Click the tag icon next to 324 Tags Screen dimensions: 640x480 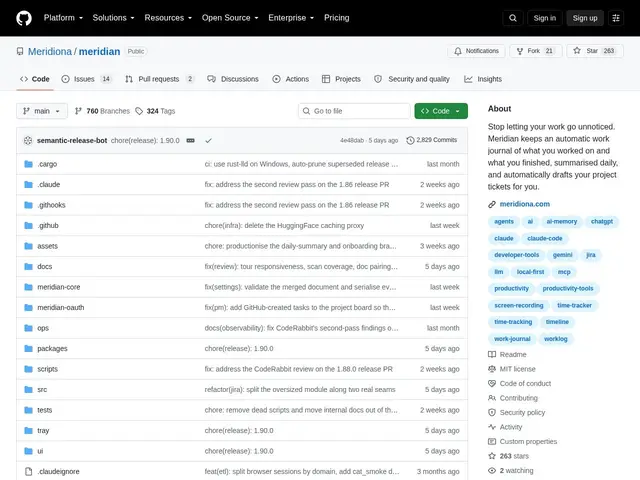139,111
